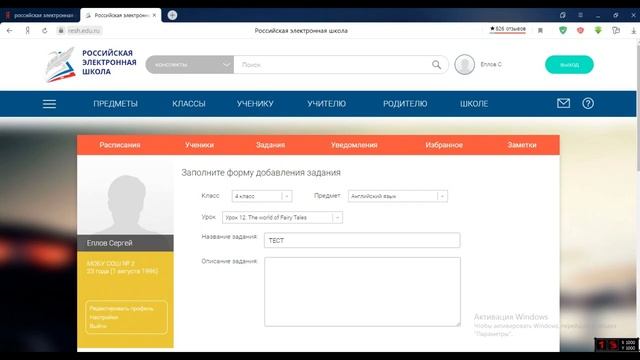Click Редактировать профиль link
This screenshot has width=640, height=360.
pyautogui.click(x=121, y=309)
